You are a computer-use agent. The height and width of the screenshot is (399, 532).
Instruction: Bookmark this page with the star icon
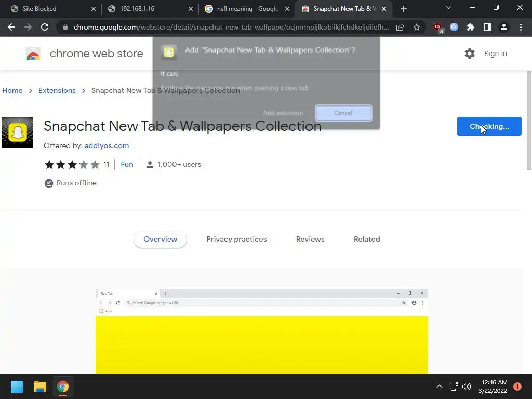417,27
